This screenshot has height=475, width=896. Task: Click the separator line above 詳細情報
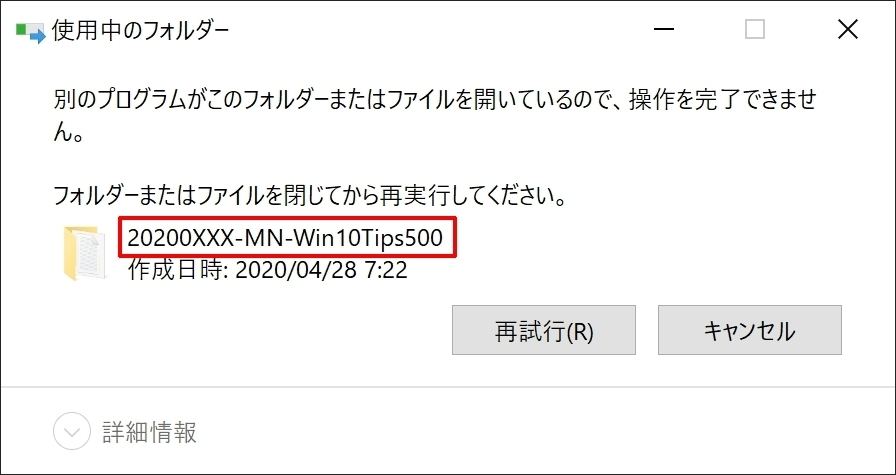point(448,387)
